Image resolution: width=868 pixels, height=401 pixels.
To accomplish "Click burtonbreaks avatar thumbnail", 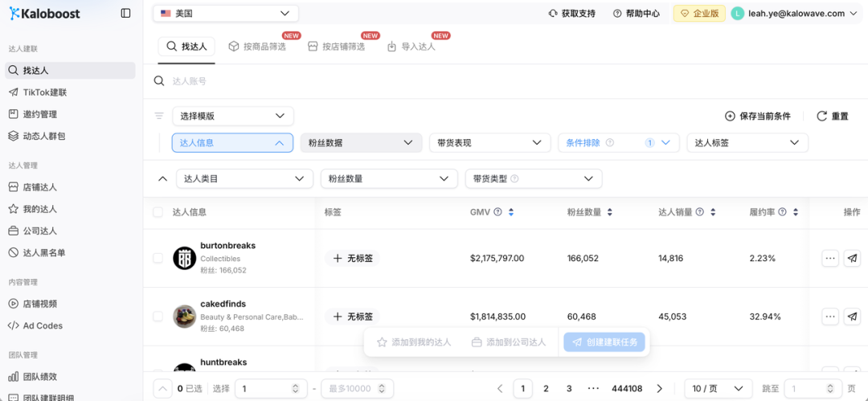I will pyautogui.click(x=184, y=258).
